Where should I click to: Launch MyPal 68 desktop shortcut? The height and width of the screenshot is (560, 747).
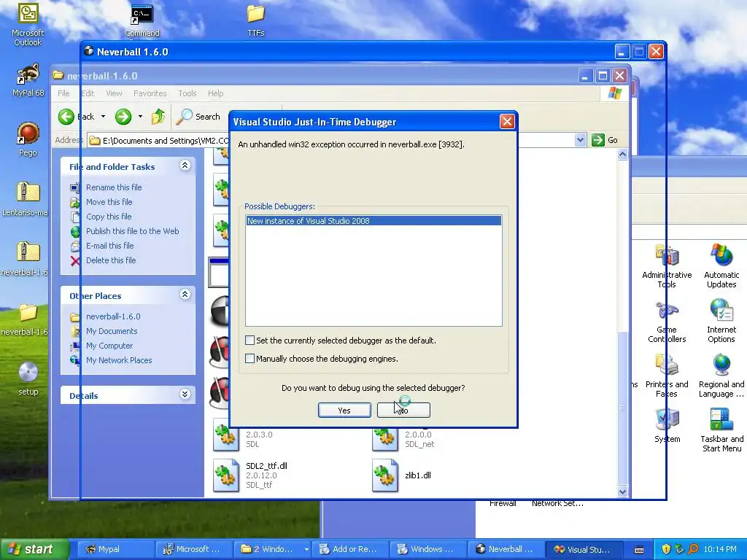[x=28, y=80]
